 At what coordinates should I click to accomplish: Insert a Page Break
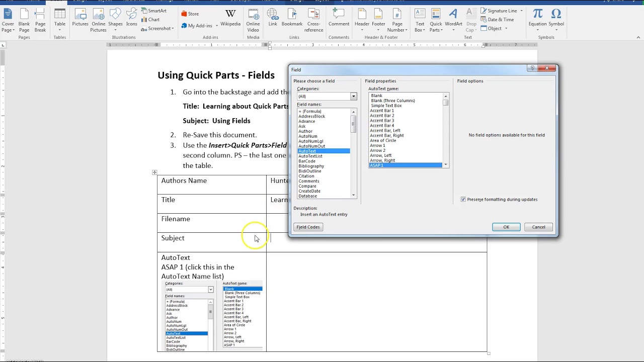click(40, 21)
